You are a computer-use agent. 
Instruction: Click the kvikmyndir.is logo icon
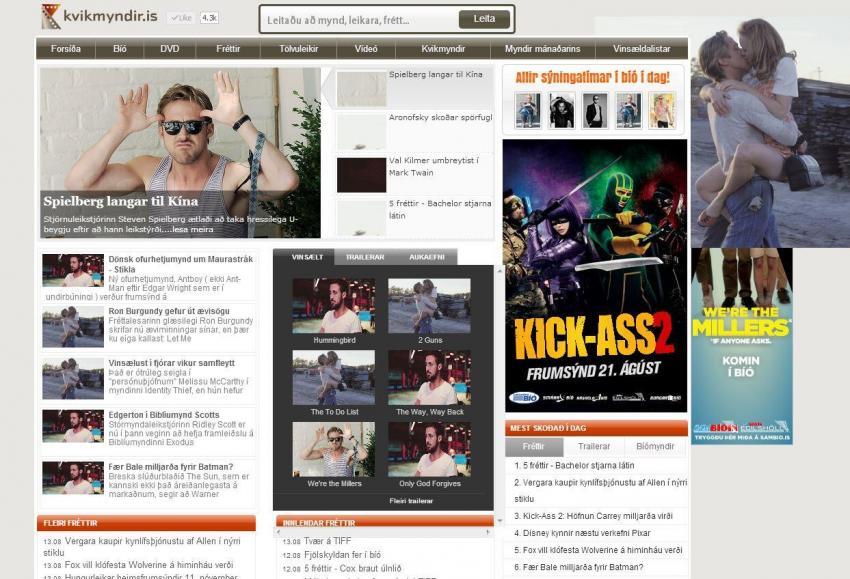[51, 16]
